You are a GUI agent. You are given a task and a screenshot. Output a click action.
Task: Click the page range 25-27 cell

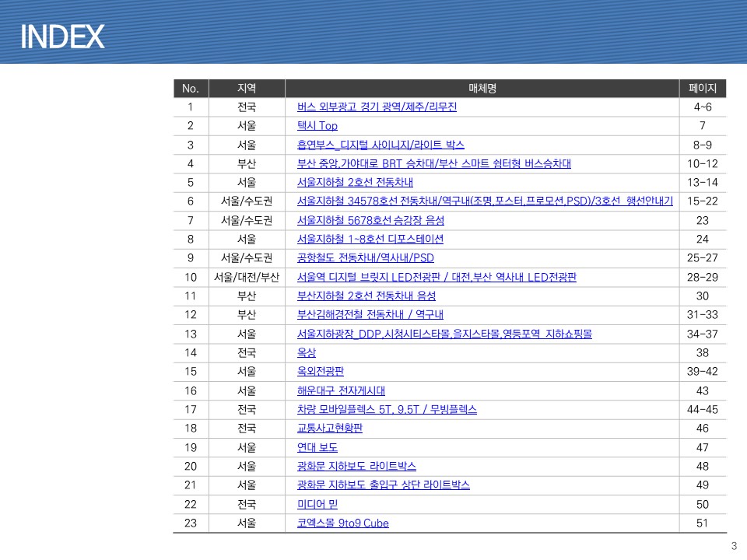tap(703, 258)
